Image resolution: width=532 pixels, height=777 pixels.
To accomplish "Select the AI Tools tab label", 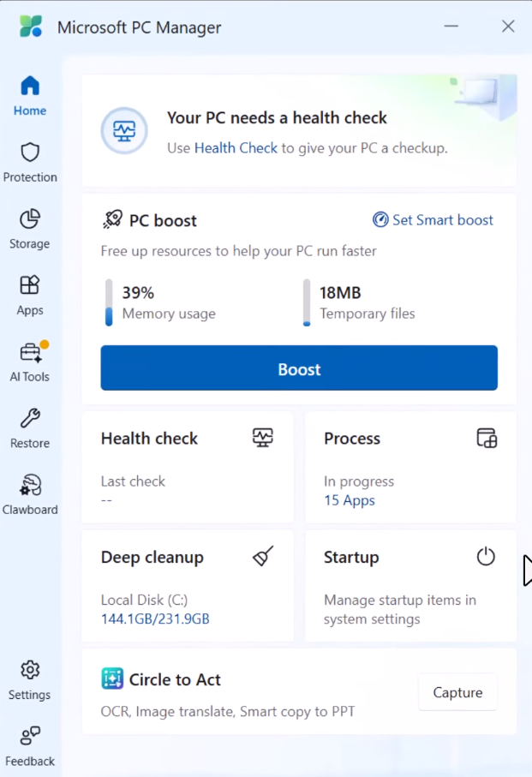I will 30,377.
